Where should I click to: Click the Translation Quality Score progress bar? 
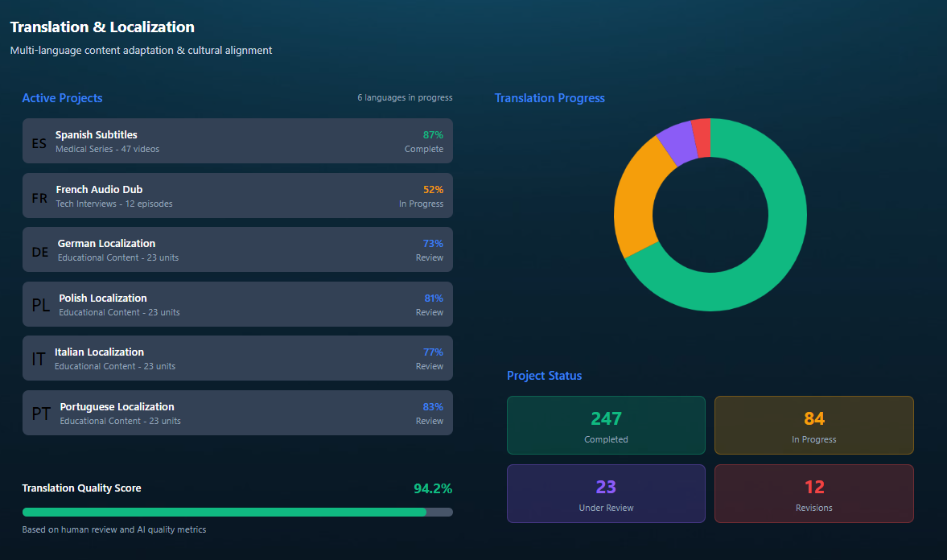[x=237, y=512]
